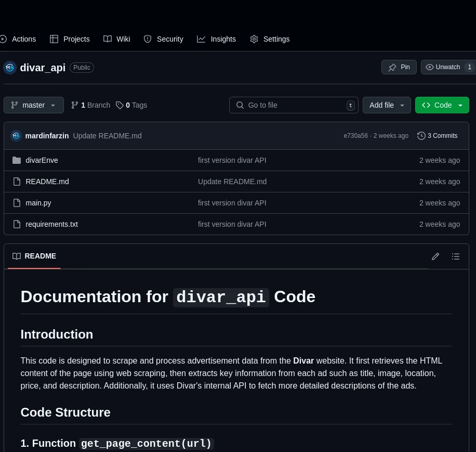476x452 pixels.
Task: Click the 2 weeks ago timestamp for main.py
Action: pyautogui.click(x=440, y=203)
